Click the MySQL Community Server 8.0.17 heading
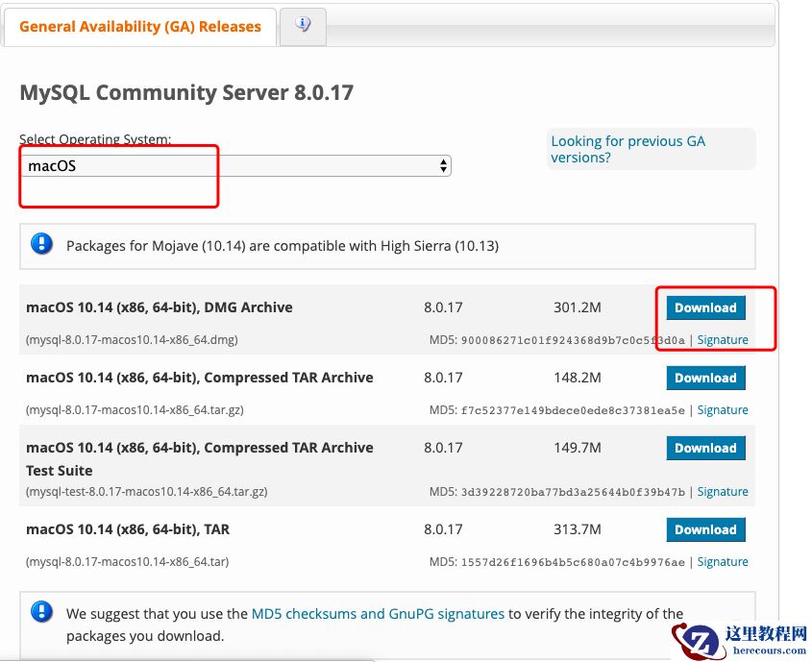This screenshot has height=662, width=812. (x=186, y=92)
